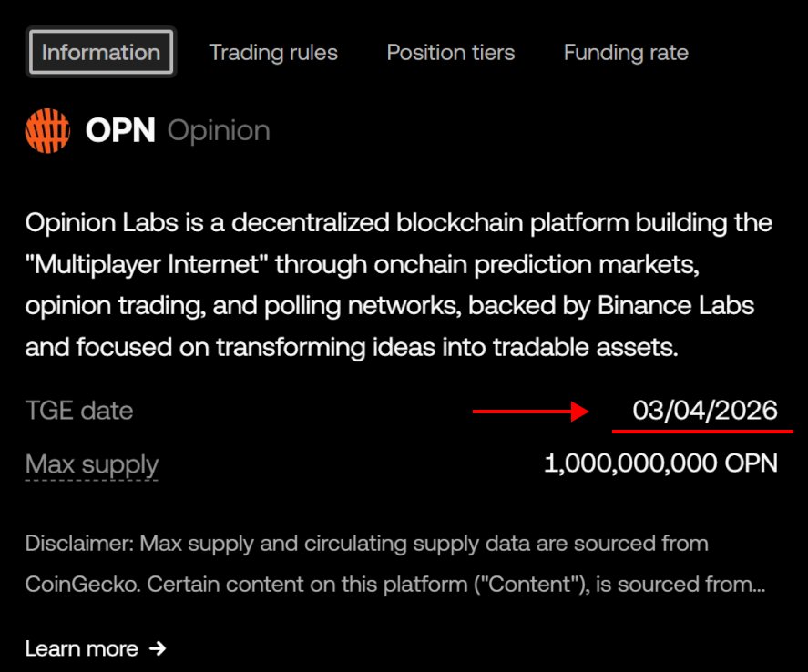
Task: Click the TGE date label
Action: point(79,411)
